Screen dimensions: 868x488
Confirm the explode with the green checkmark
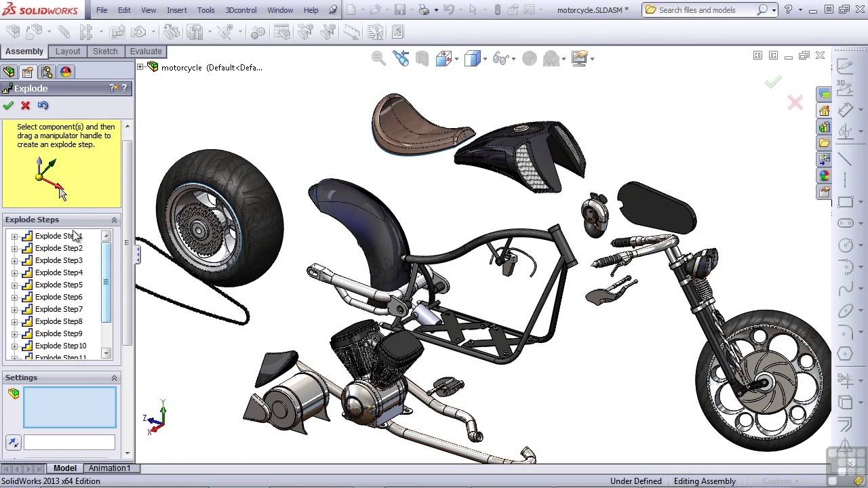click(x=8, y=106)
